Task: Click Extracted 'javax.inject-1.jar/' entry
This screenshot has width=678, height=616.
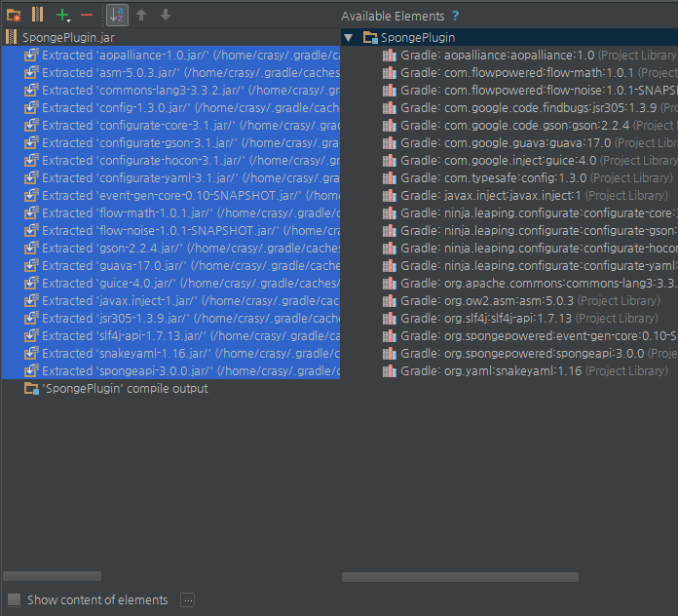Action: click(x=170, y=300)
